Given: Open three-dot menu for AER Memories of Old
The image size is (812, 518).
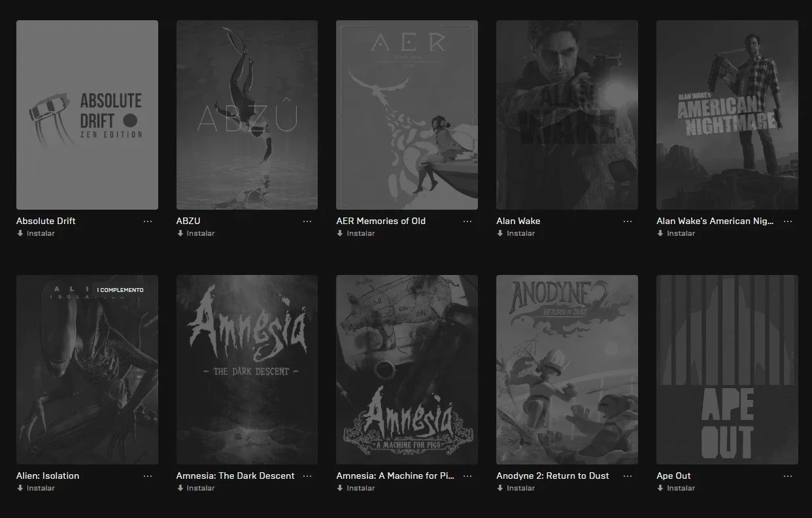Looking at the screenshot, I should coord(467,221).
